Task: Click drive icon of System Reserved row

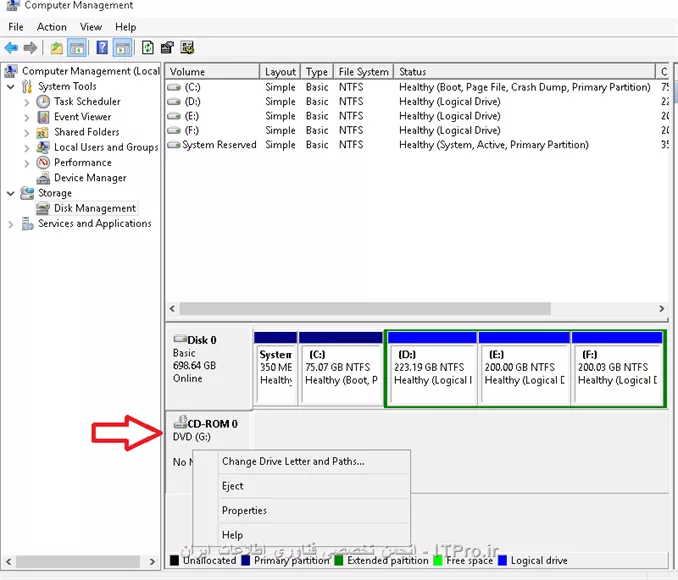Action: point(174,145)
